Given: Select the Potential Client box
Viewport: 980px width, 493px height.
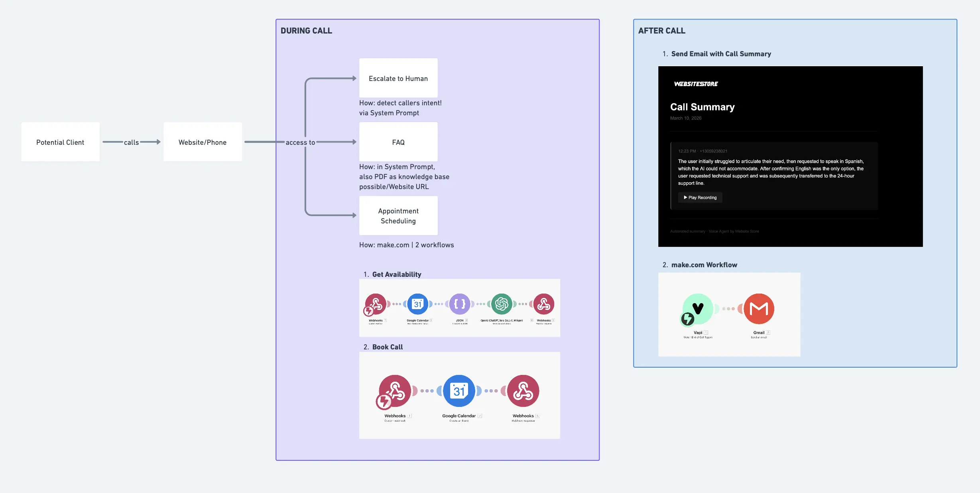Looking at the screenshot, I should click(x=60, y=142).
